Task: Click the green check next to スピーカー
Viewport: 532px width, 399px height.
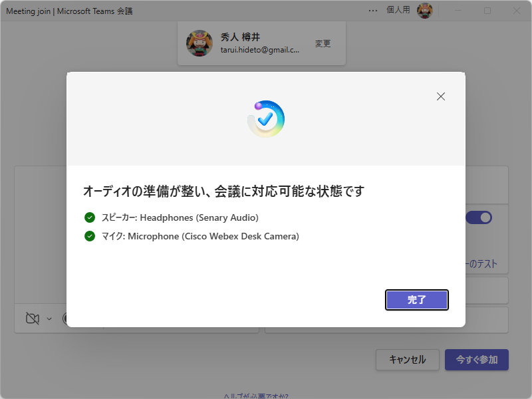Action: pyautogui.click(x=90, y=217)
